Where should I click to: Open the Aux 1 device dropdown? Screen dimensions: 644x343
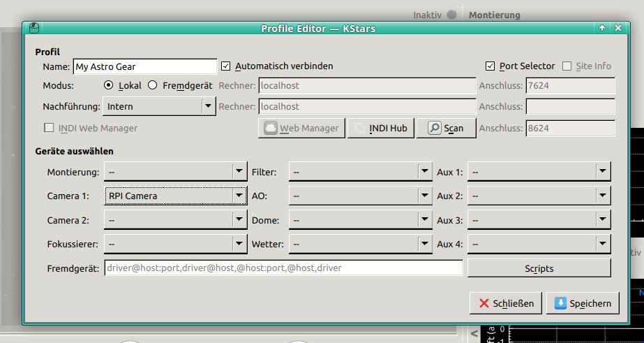click(x=539, y=172)
